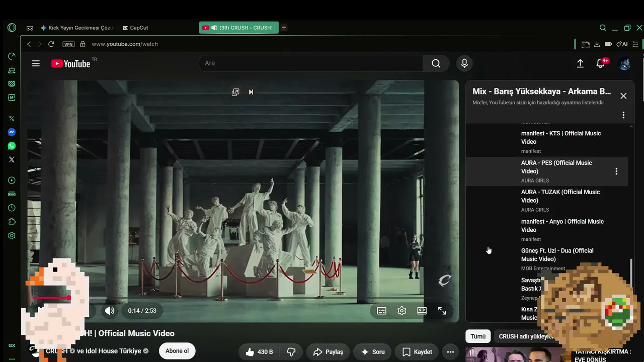This screenshot has width=644, height=362.
Task: Reload the current YouTube page
Action: click(51, 44)
